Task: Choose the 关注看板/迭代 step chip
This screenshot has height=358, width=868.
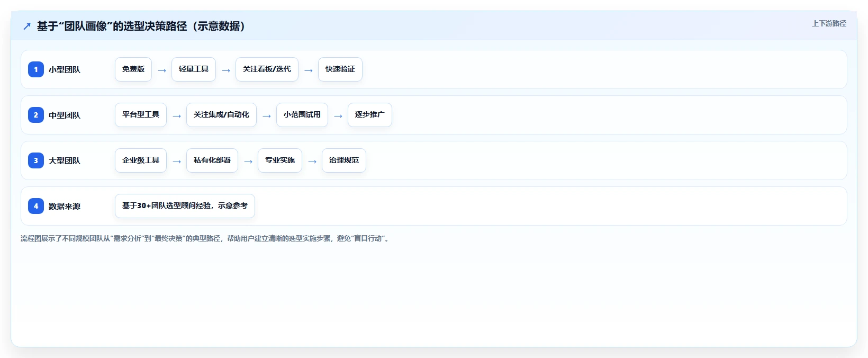Action: click(x=267, y=69)
